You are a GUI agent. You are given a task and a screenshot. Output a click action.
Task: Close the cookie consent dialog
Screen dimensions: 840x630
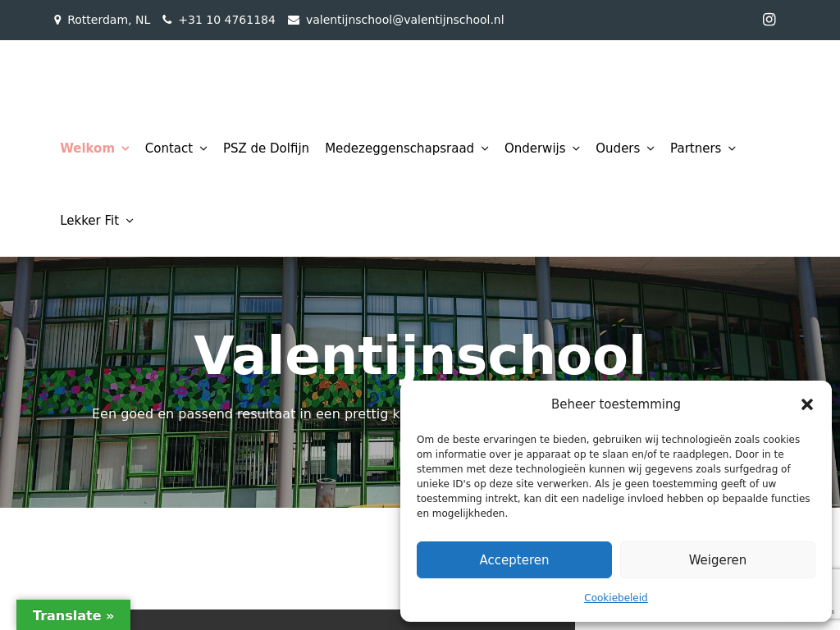click(806, 404)
